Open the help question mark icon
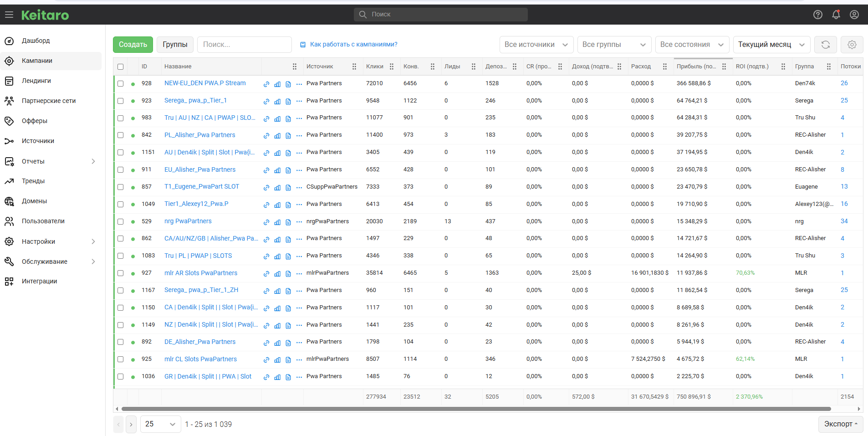Screen dimensions: 868x436 (x=818, y=15)
